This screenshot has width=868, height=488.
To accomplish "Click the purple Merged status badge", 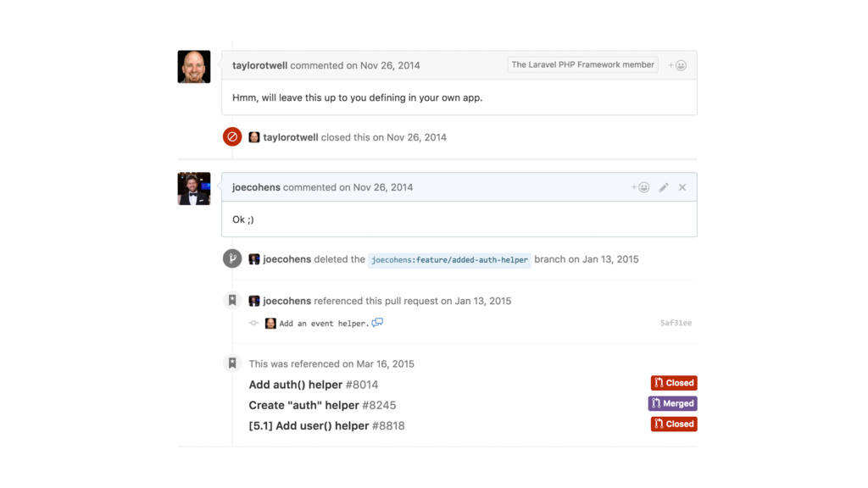I will pos(672,403).
